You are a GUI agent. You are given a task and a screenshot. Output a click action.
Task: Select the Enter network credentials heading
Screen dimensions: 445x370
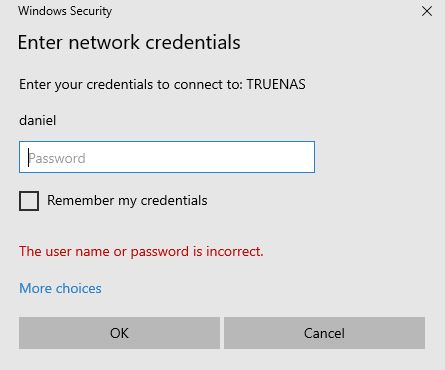(129, 42)
